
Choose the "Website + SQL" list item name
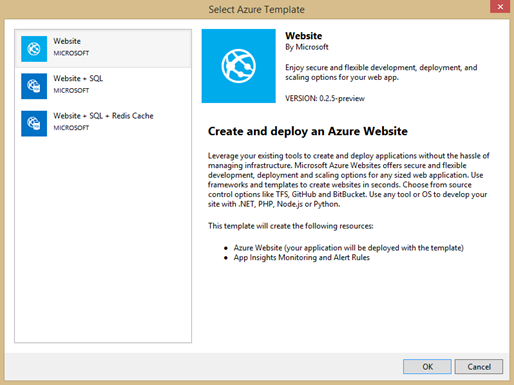click(x=78, y=78)
